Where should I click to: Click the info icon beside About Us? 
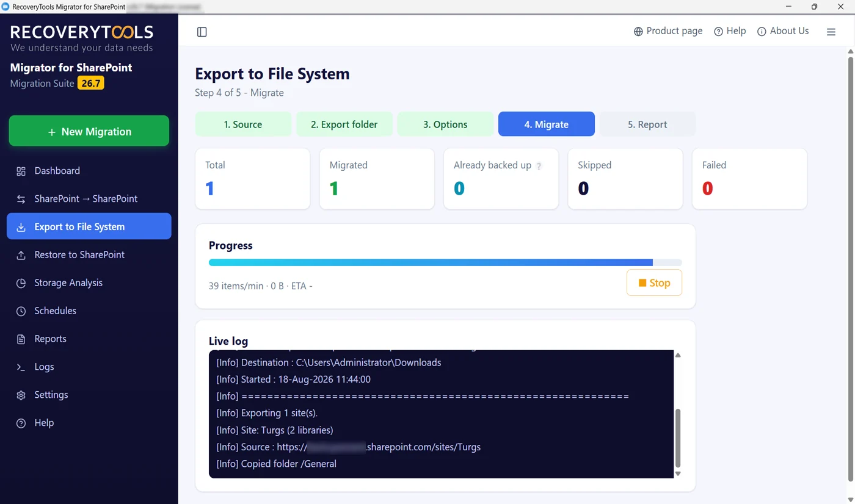pyautogui.click(x=762, y=32)
